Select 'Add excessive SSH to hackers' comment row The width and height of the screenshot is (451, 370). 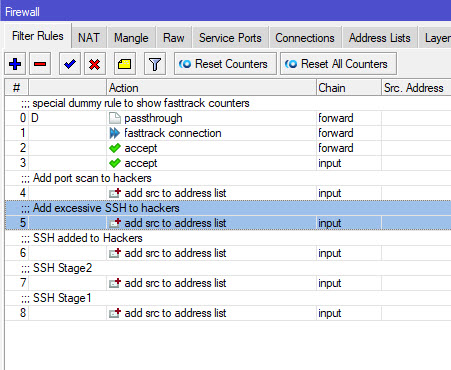pos(228,208)
